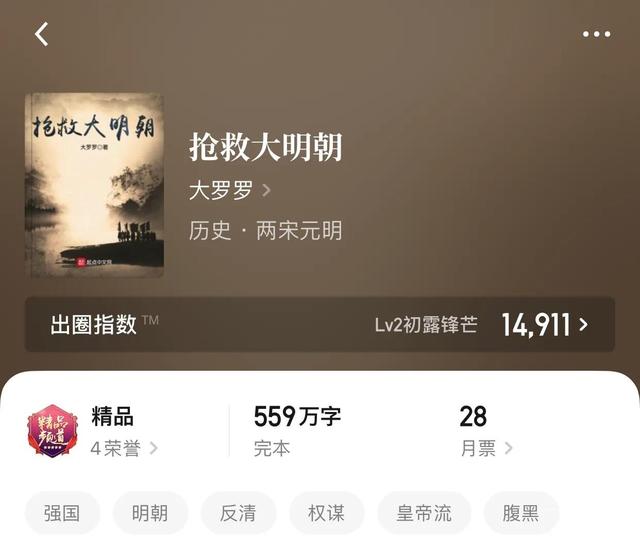This screenshot has height=551, width=640.
Task: Open 历史 · 两宋元明 category link
Action: [265, 231]
